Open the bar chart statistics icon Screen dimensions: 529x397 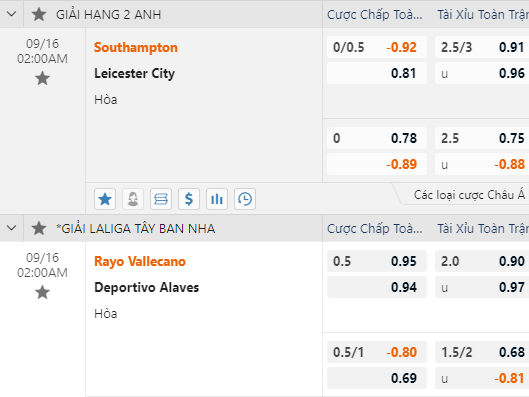217,199
